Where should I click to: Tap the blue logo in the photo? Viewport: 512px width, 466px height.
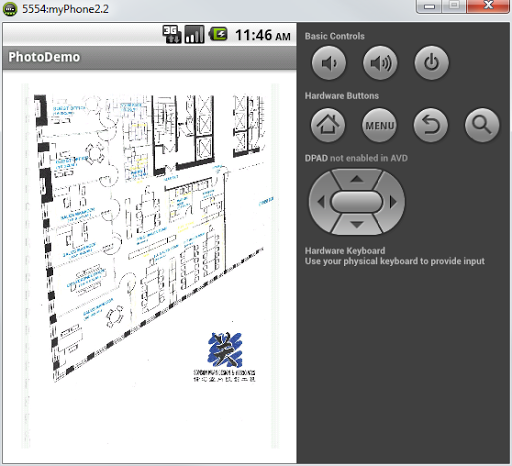(x=225, y=349)
